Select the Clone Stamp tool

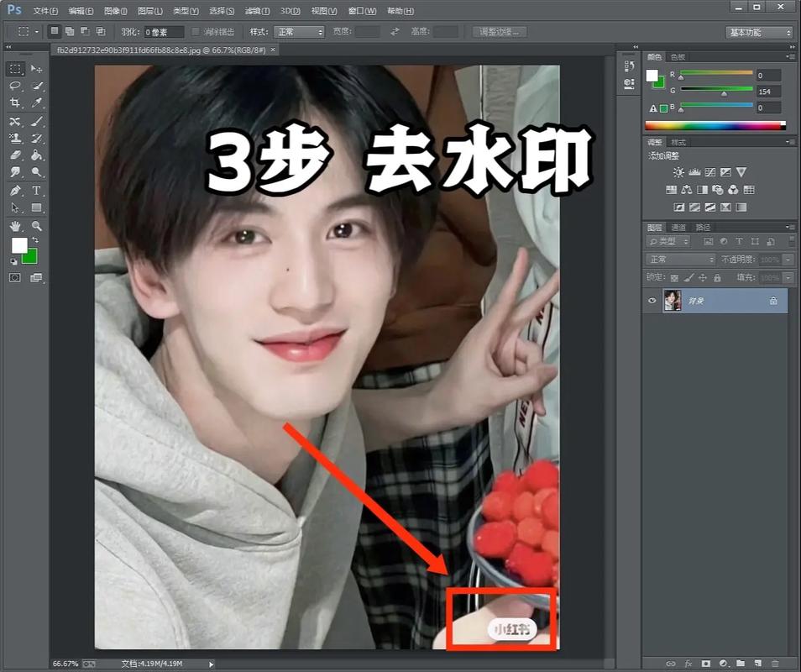(x=15, y=138)
